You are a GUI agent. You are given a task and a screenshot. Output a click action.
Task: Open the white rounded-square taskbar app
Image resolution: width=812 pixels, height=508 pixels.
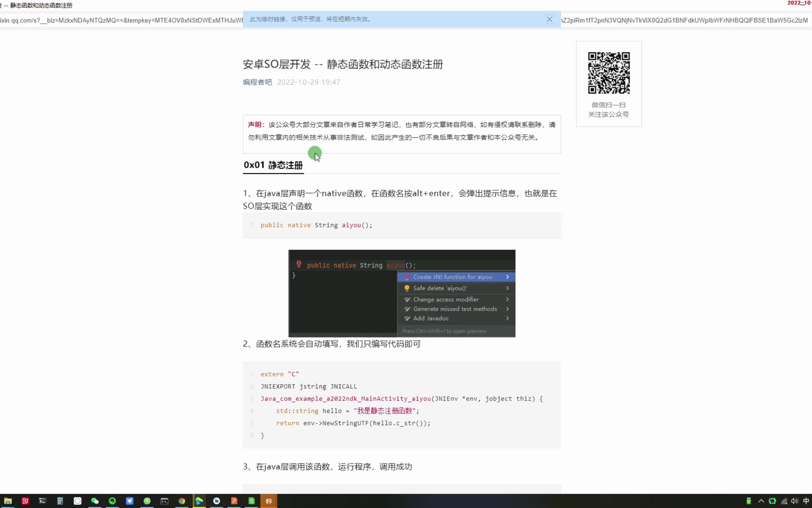(x=78, y=501)
